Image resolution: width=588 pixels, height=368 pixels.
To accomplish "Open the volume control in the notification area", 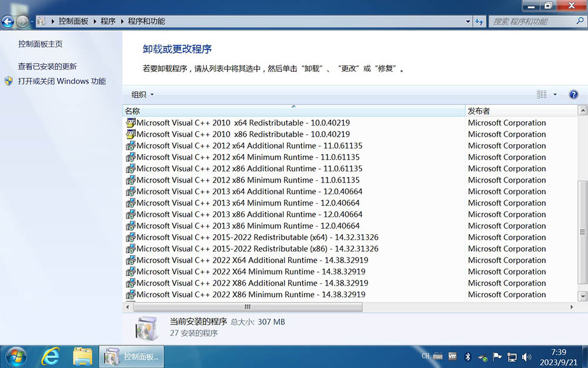I will (x=526, y=357).
